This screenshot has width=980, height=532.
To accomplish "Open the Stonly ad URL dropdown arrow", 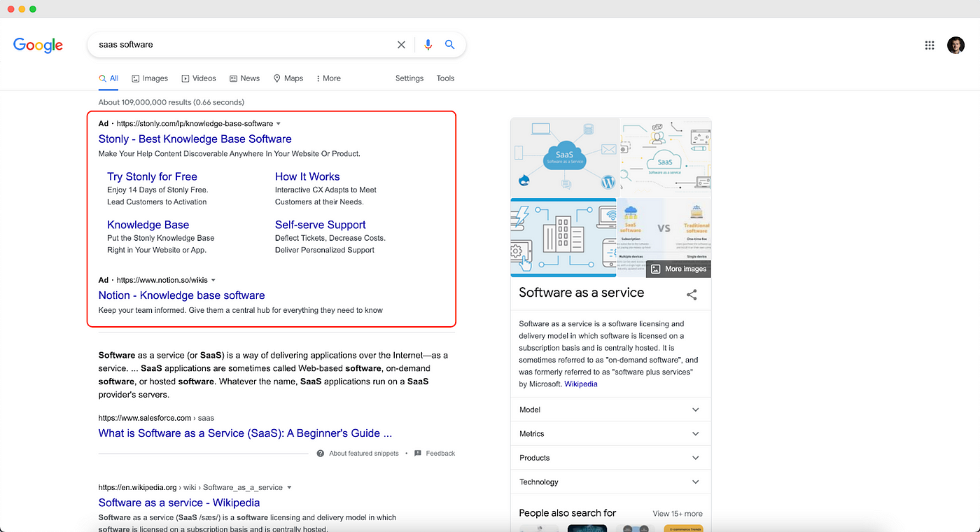I will pos(279,124).
